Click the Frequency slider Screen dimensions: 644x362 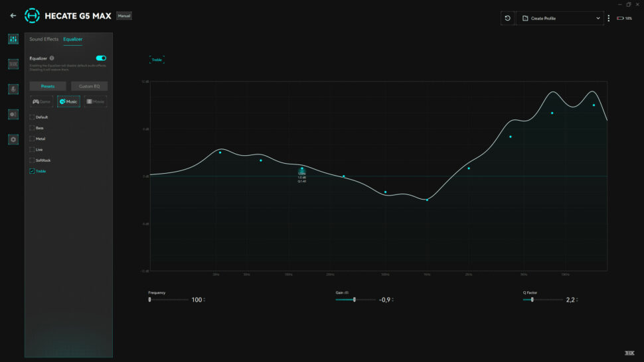pyautogui.click(x=169, y=300)
